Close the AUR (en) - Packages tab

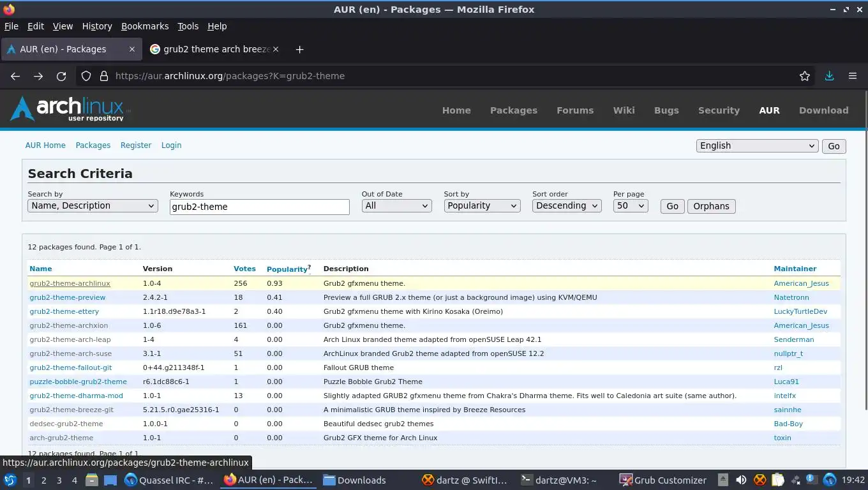click(x=132, y=49)
